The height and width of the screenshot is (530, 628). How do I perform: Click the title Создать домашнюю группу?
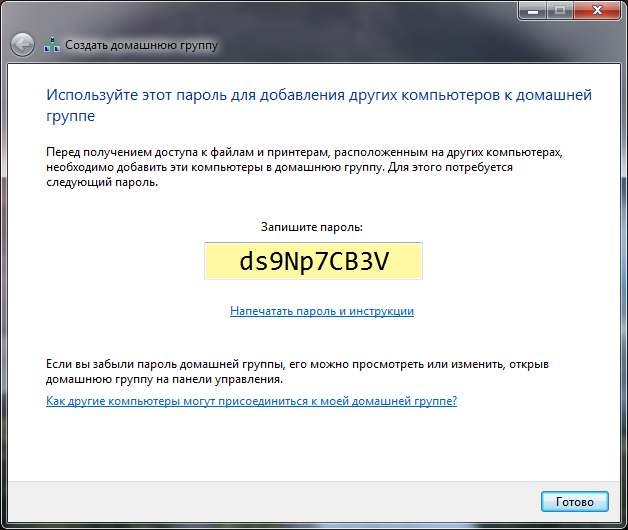[x=141, y=45]
